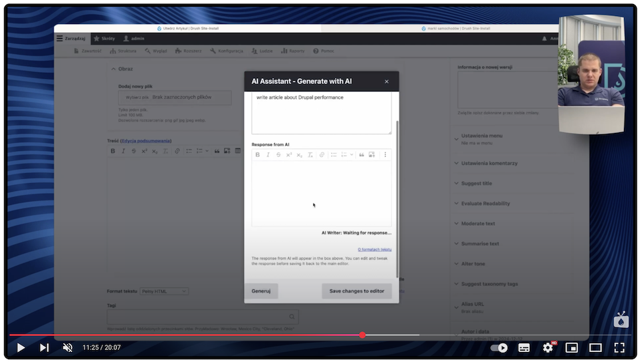This screenshot has height=364, width=642.
Task: Insert table in Treść editor toolbar
Action: pos(237,151)
